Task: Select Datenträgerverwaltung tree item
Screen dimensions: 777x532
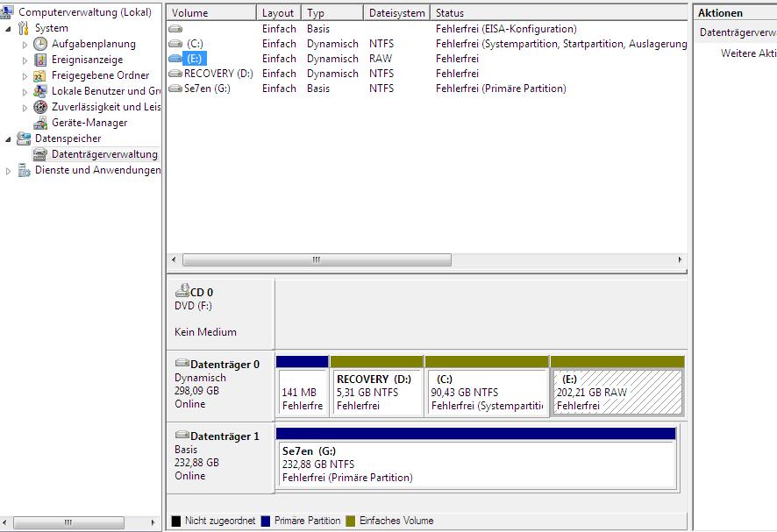Action: tap(104, 154)
